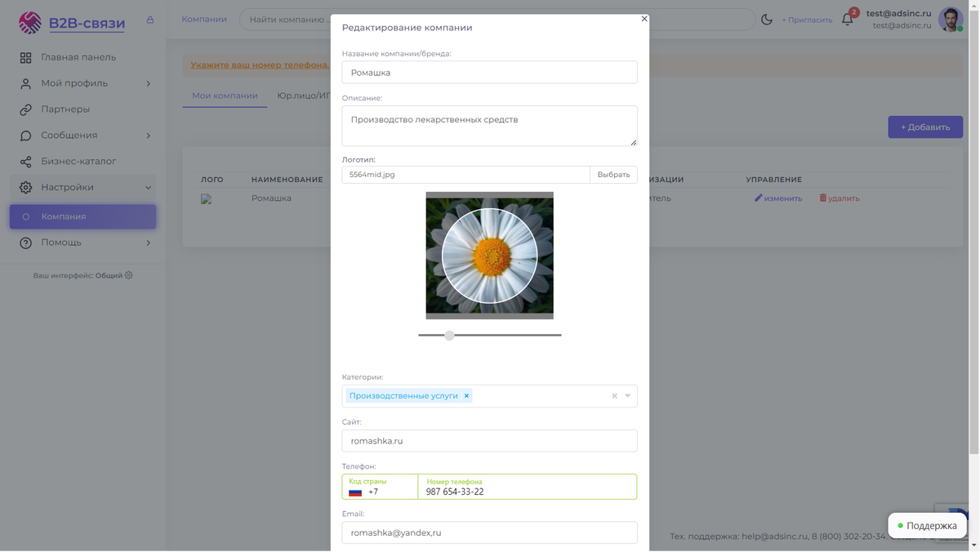
Task: Open the country code +7 selector
Action: click(380, 487)
